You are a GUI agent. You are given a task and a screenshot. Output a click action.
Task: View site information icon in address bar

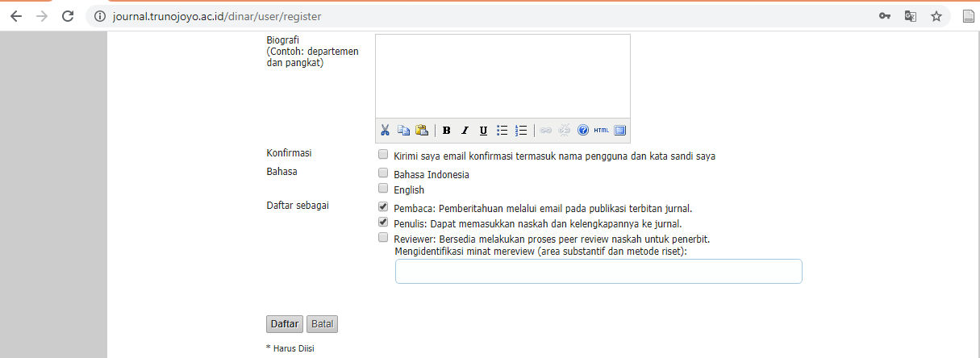click(x=100, y=16)
